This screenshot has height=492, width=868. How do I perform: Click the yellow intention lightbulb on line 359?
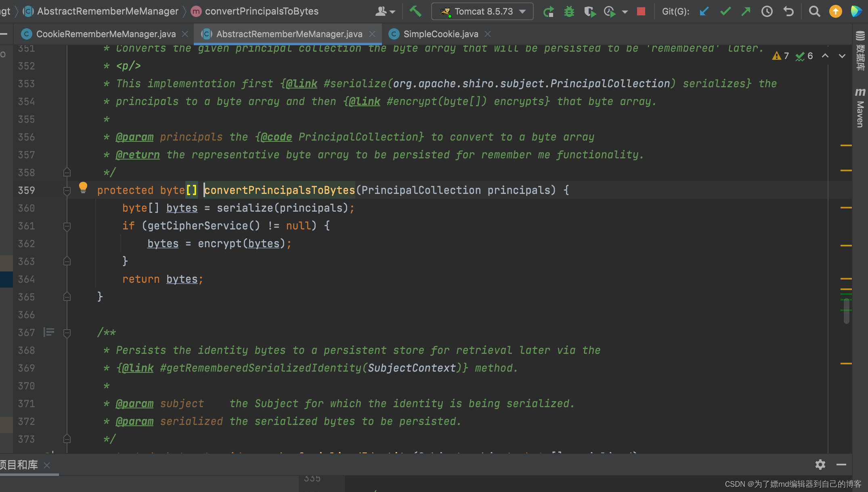83,187
